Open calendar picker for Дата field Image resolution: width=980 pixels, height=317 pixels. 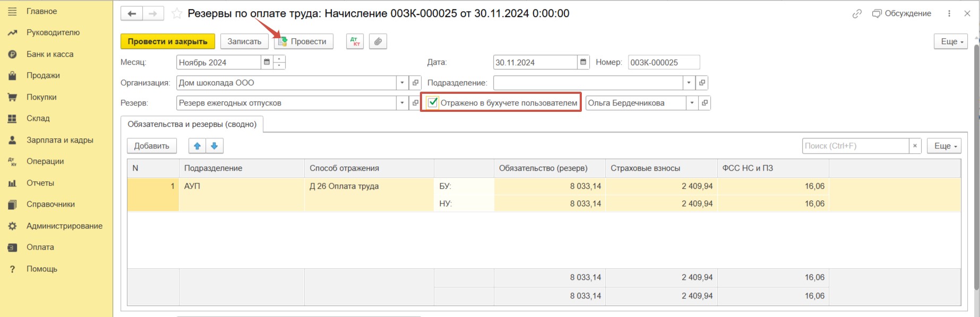tap(583, 63)
